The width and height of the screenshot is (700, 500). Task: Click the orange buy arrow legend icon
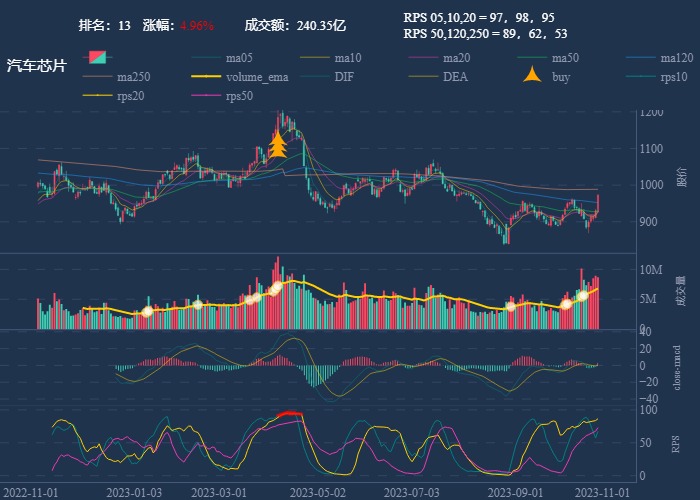tap(532, 76)
